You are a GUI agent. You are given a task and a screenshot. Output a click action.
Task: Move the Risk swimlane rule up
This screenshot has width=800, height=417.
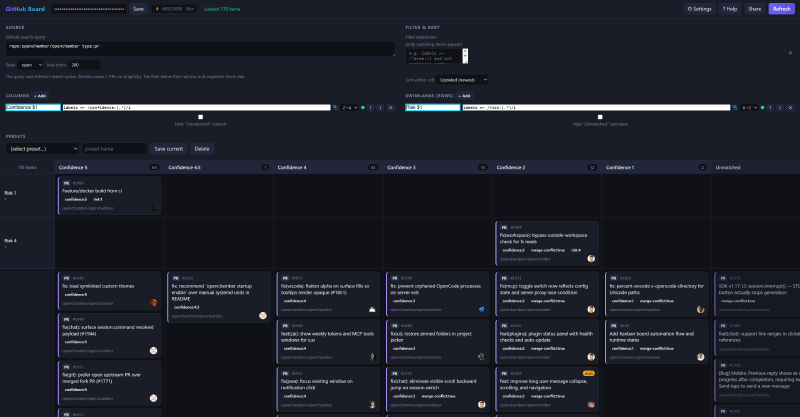pos(770,108)
